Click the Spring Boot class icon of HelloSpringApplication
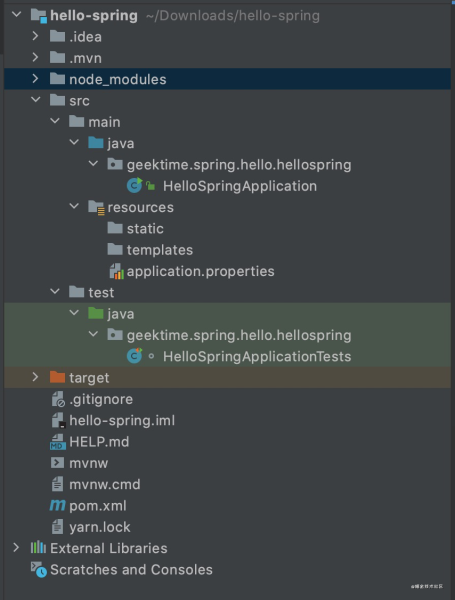This screenshot has width=455, height=600. [x=135, y=186]
